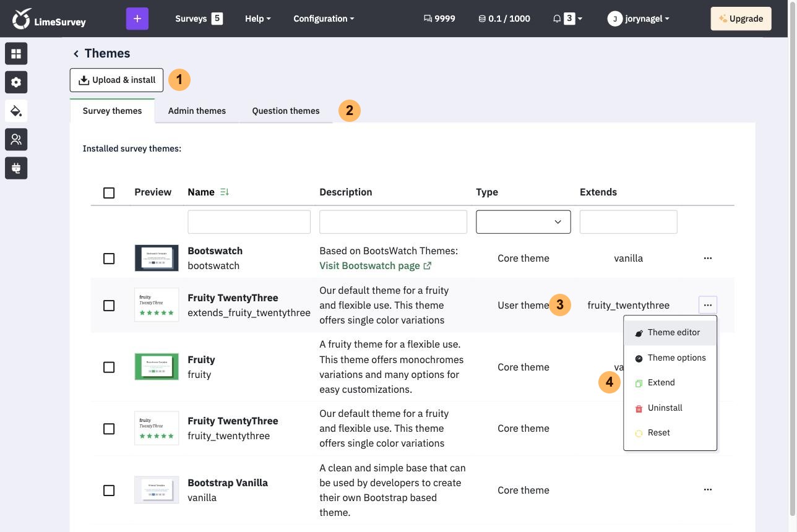The width and height of the screenshot is (797, 532).
Task: Switch to the Admin themes tab
Action: pos(197,111)
